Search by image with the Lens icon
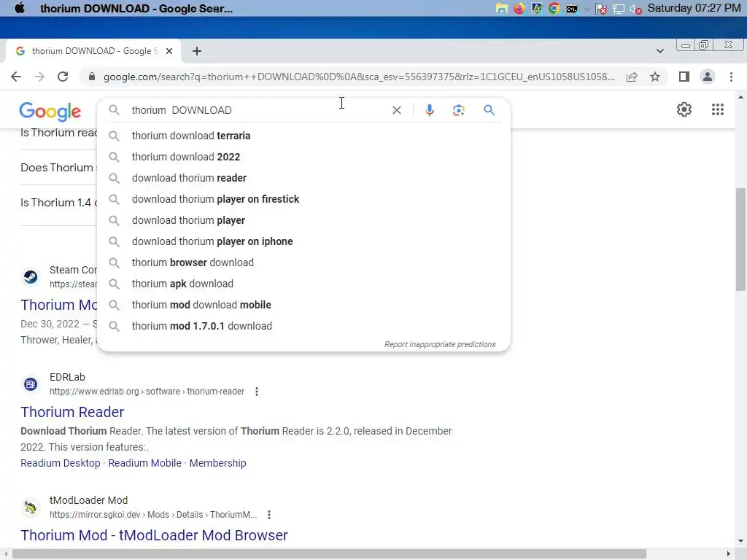 pyautogui.click(x=458, y=110)
